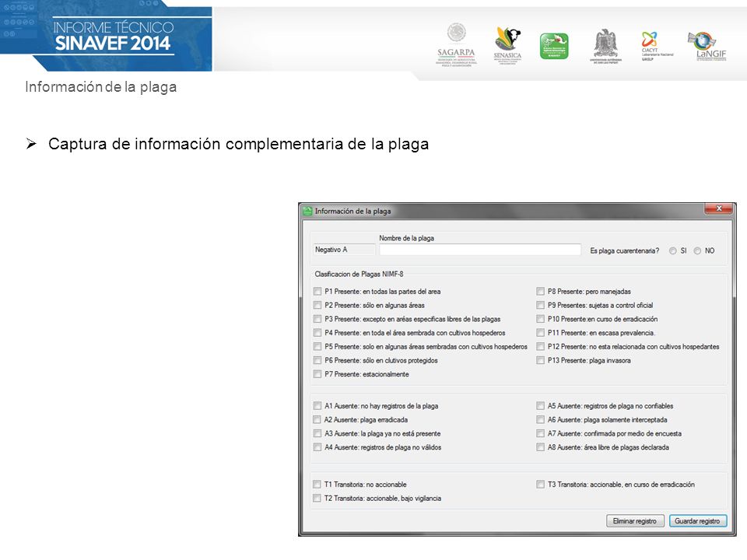747x560 pixels.
Task: Click the Negativo A field
Action: tap(344, 250)
